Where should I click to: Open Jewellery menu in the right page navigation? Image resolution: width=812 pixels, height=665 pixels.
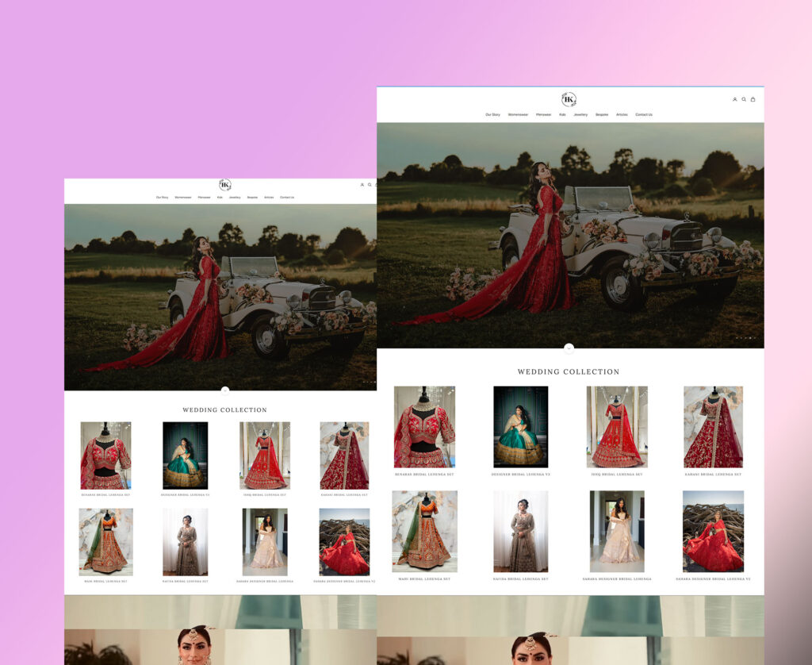coord(580,114)
